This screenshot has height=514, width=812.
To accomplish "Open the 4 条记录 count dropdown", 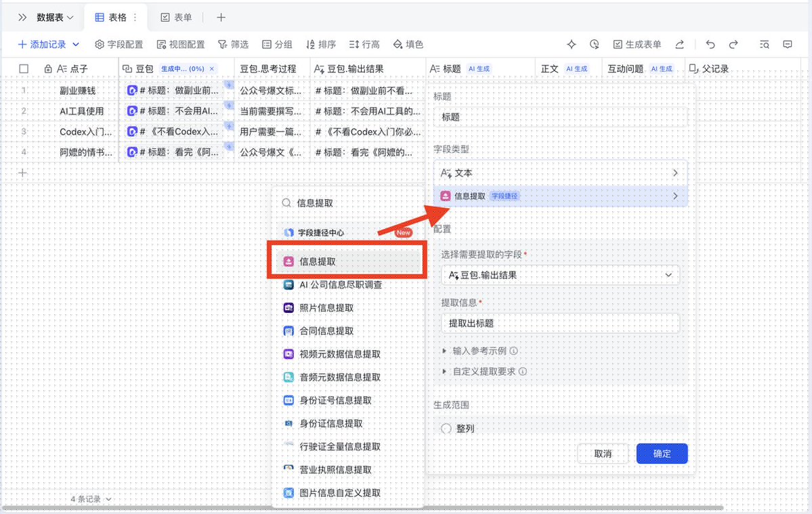I will point(91,500).
